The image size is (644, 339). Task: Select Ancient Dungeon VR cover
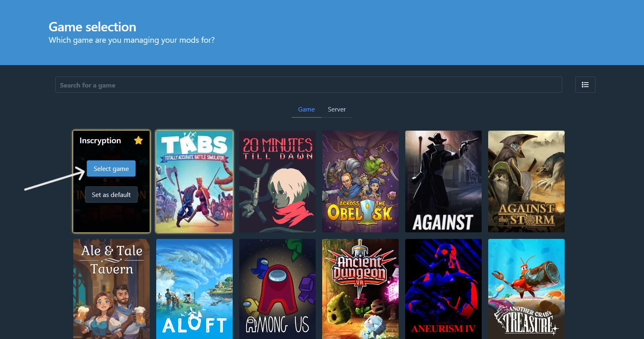pyautogui.click(x=360, y=289)
